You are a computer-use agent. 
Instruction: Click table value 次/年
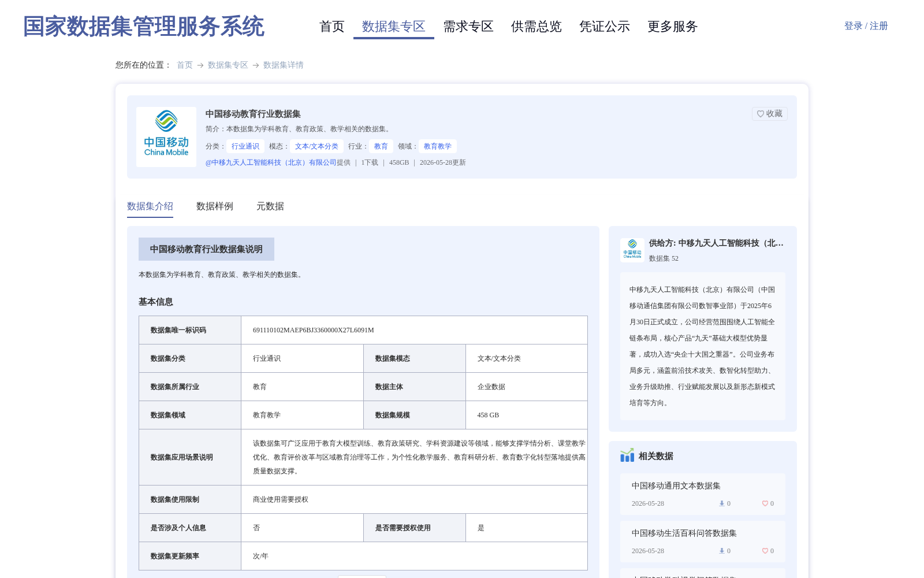click(x=260, y=556)
